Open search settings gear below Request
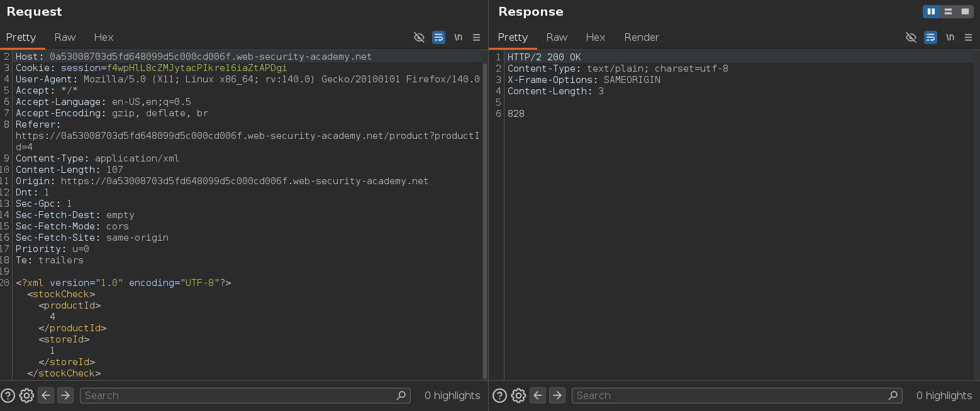 pos(26,395)
